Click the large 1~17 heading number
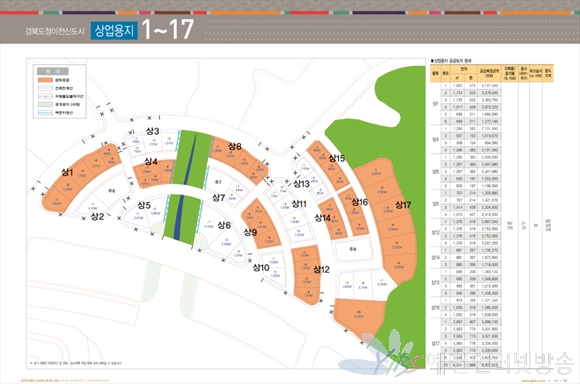Screen dimensions: 580x384 168,30
